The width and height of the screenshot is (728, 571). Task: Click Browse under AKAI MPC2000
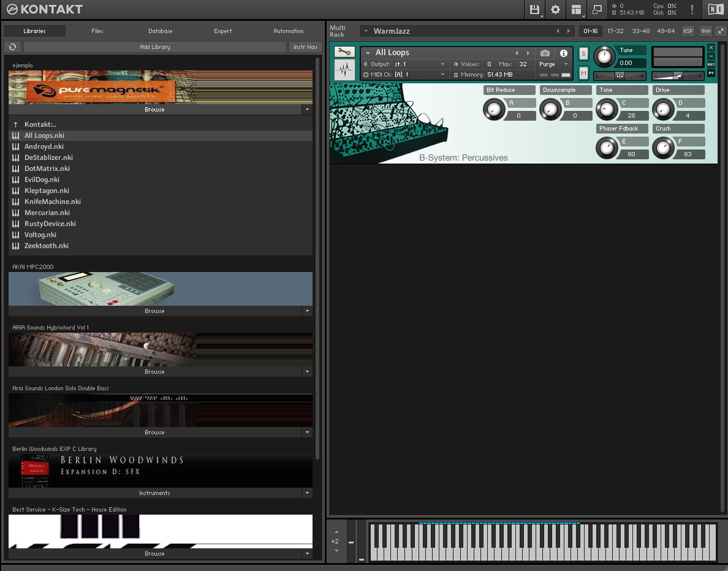154,311
